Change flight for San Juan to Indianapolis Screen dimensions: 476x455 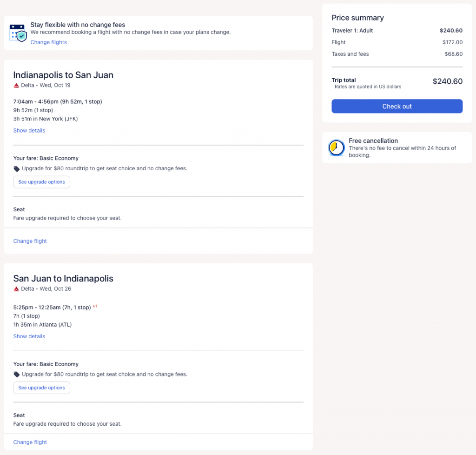(x=30, y=442)
